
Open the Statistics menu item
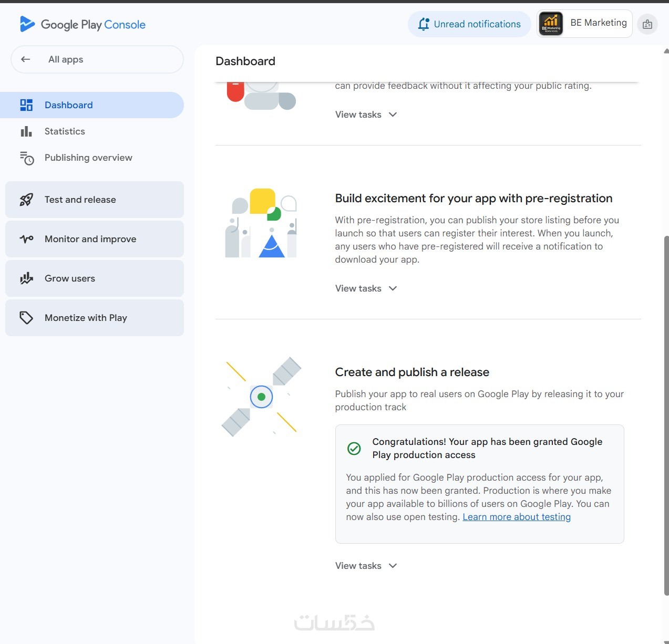point(92,131)
